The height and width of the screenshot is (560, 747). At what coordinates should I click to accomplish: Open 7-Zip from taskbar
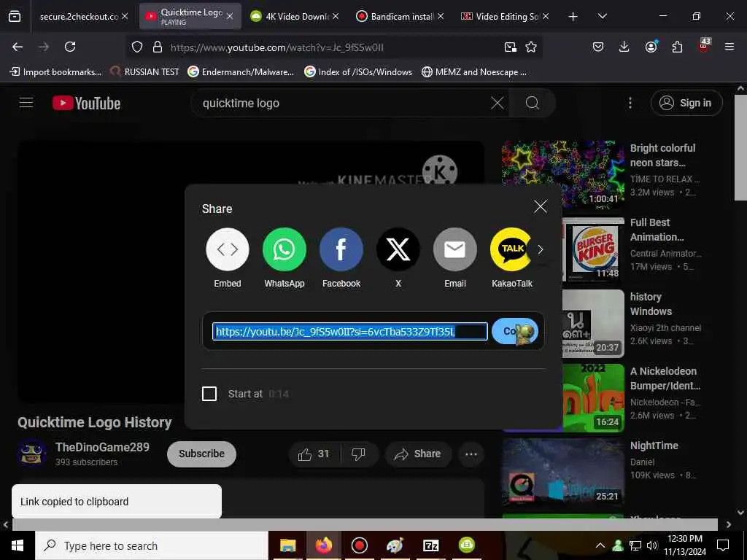pos(430,545)
